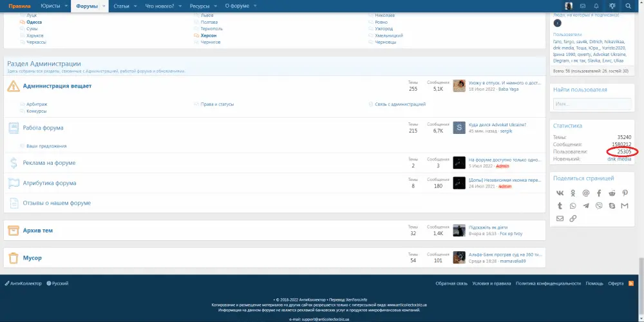Open the Администрация вещает forum

click(x=57, y=86)
